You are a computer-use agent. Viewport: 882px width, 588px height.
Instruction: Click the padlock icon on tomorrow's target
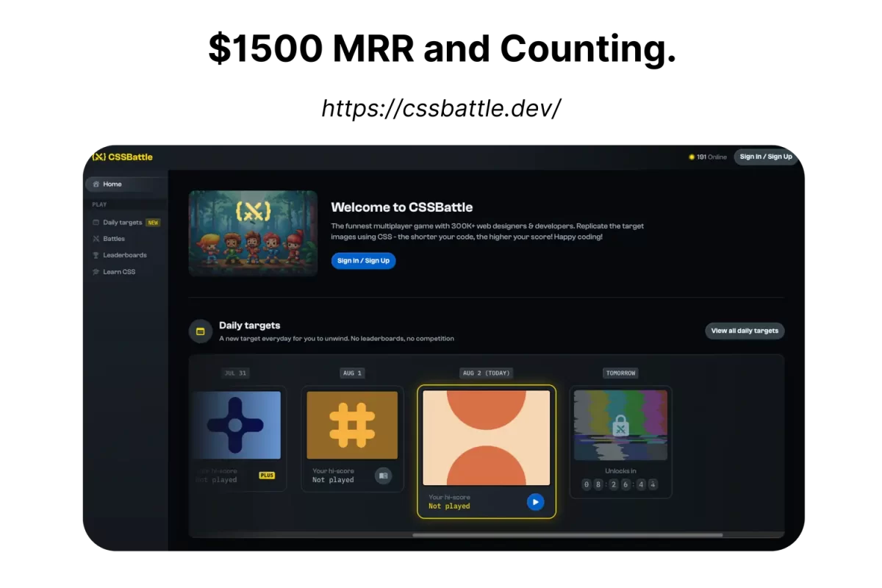[x=620, y=426]
